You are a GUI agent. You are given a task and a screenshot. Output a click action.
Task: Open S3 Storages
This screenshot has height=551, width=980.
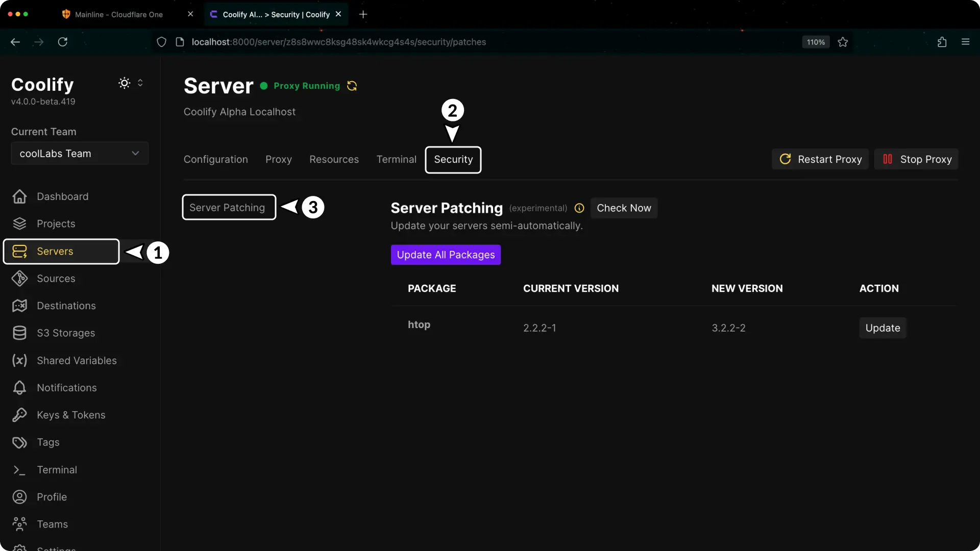[x=65, y=333]
